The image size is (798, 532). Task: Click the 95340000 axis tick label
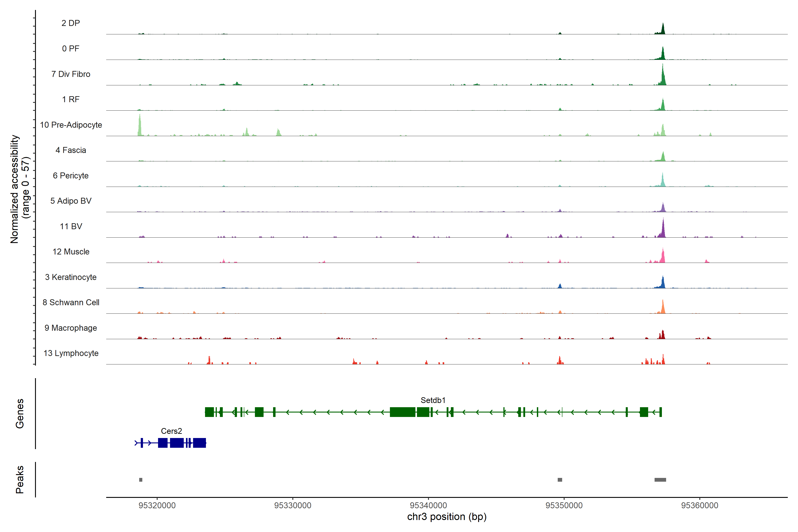pos(428,505)
